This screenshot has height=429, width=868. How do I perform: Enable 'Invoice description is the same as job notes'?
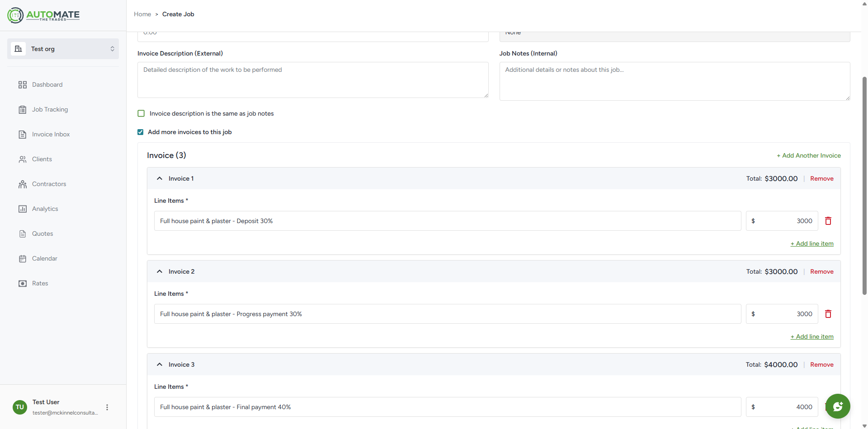point(141,113)
